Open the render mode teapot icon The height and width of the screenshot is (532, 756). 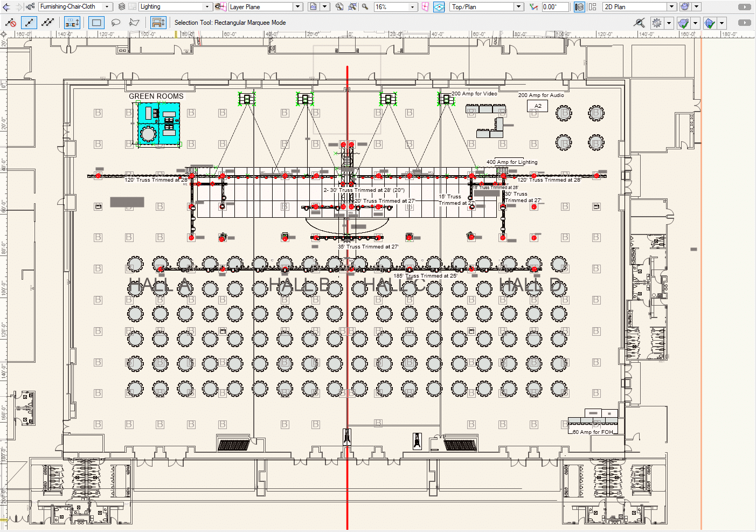[685, 6]
